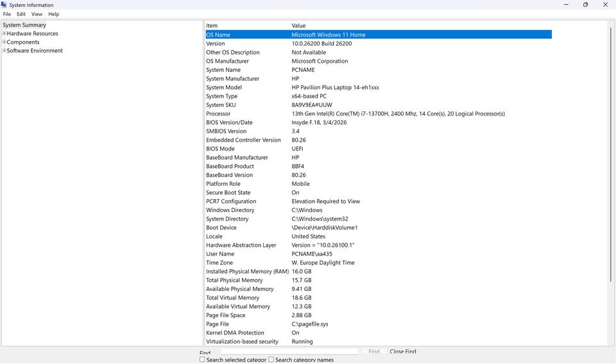Click the Value column header
The width and height of the screenshot is (616, 364).
click(421, 26)
